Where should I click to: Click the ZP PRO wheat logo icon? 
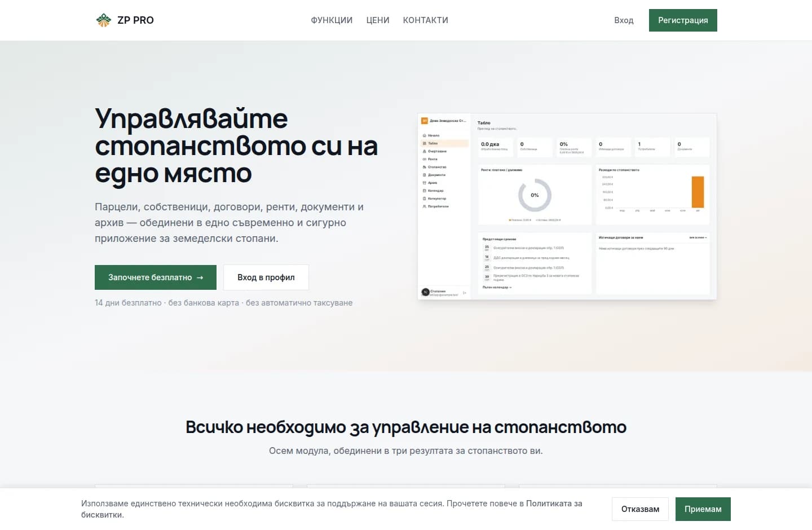(104, 20)
